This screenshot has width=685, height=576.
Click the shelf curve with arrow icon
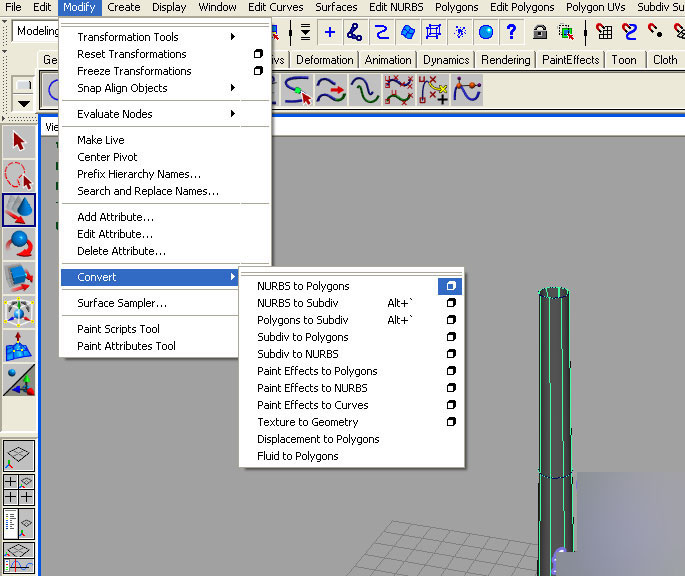click(x=331, y=90)
